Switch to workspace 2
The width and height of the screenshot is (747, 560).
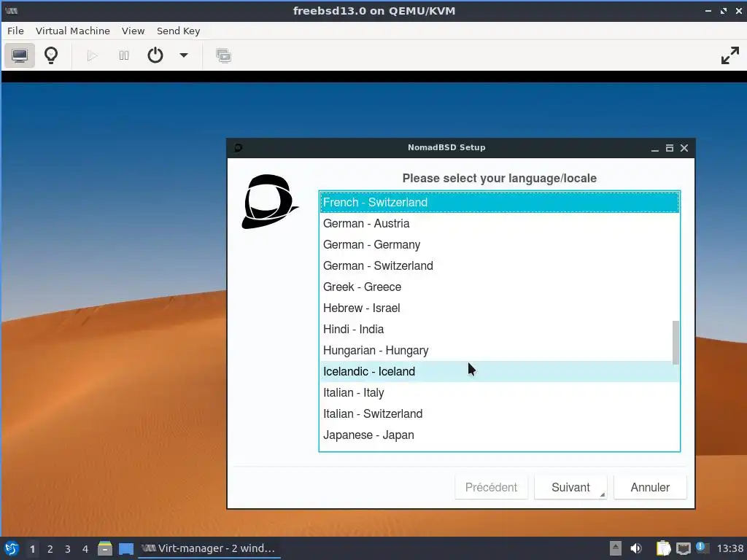(x=50, y=549)
